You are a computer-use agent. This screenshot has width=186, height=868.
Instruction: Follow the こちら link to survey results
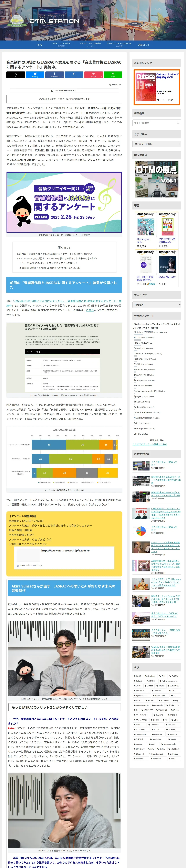(x=90, y=310)
